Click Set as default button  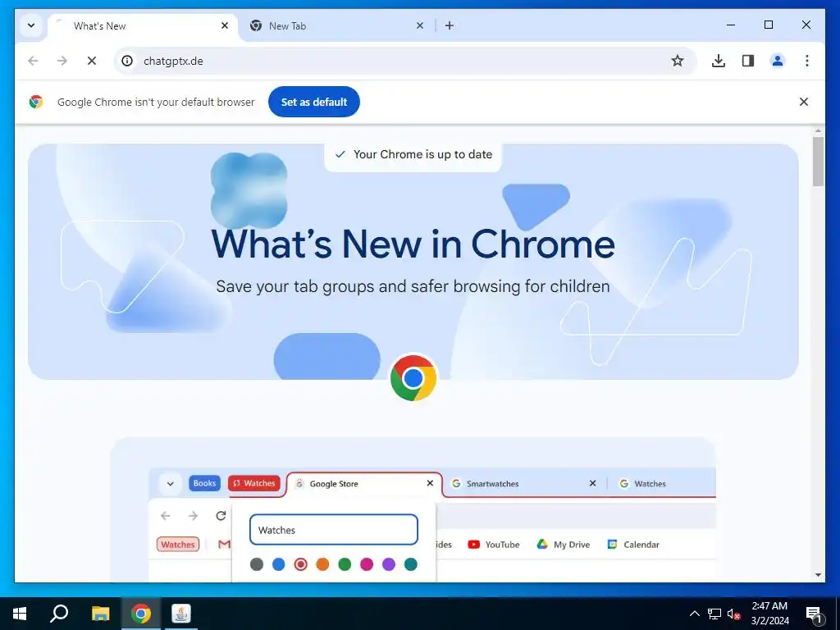[x=314, y=102]
